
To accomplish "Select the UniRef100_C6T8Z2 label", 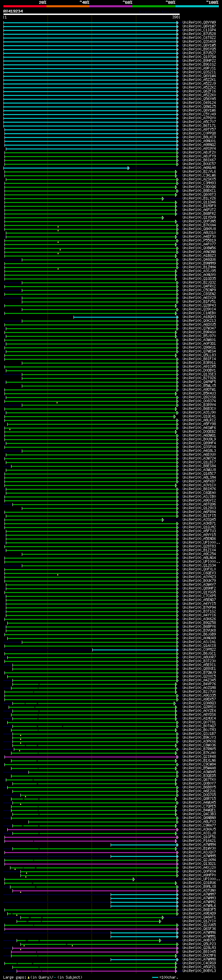I will (x=199, y=38).
